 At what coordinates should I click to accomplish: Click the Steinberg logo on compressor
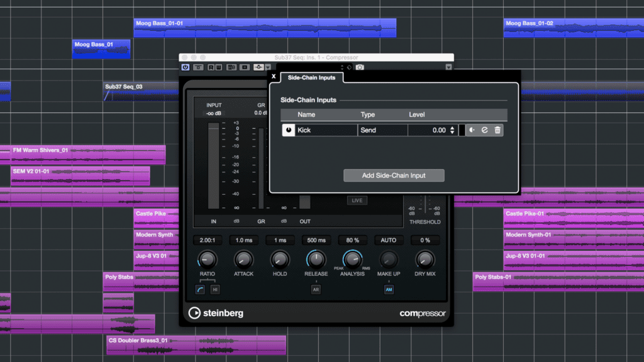click(x=216, y=313)
